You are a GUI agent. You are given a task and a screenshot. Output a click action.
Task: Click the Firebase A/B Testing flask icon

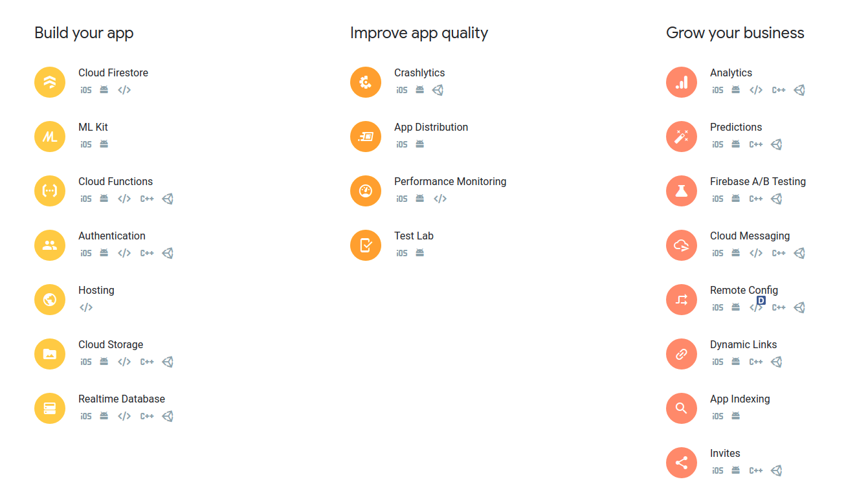[682, 191]
